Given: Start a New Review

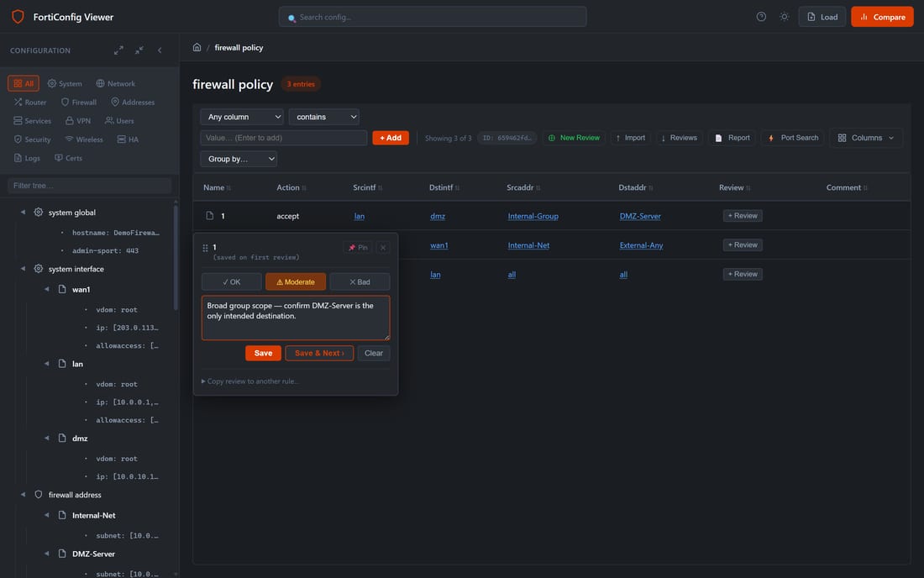Looking at the screenshot, I should [574, 138].
